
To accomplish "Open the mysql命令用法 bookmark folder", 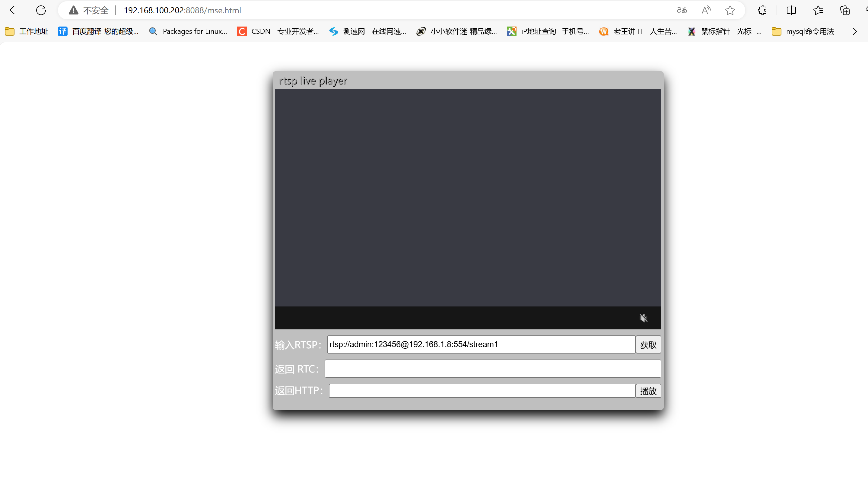I will tap(803, 31).
